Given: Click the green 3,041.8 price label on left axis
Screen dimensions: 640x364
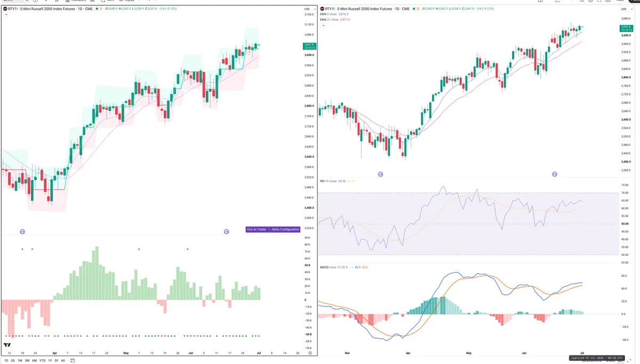Looking at the screenshot, I should pos(309,46).
